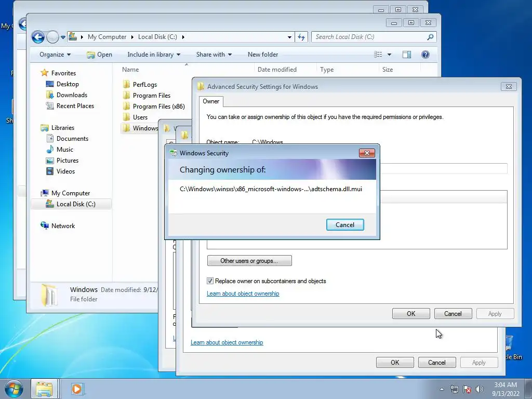Click the volume speaker tray icon
The image size is (532, 399).
point(479,389)
